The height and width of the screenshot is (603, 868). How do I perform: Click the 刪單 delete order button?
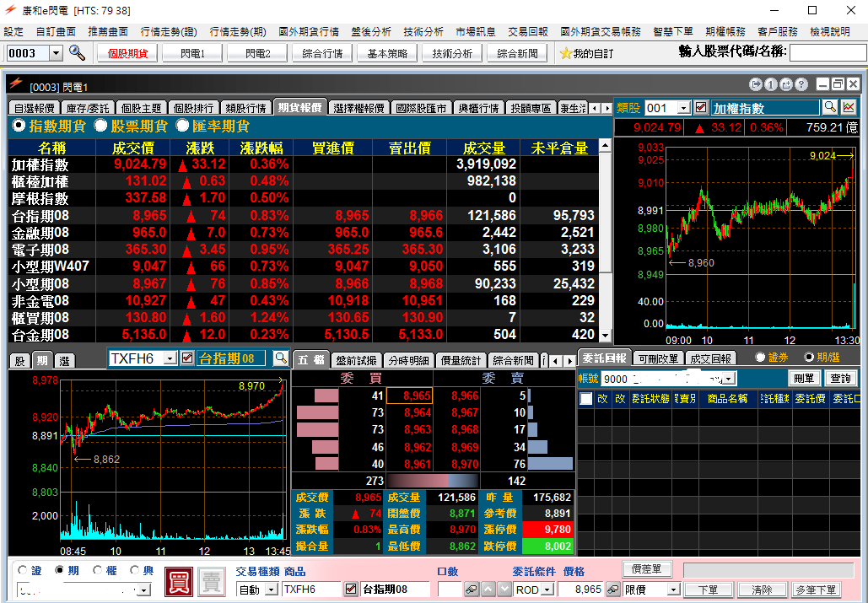(x=805, y=379)
